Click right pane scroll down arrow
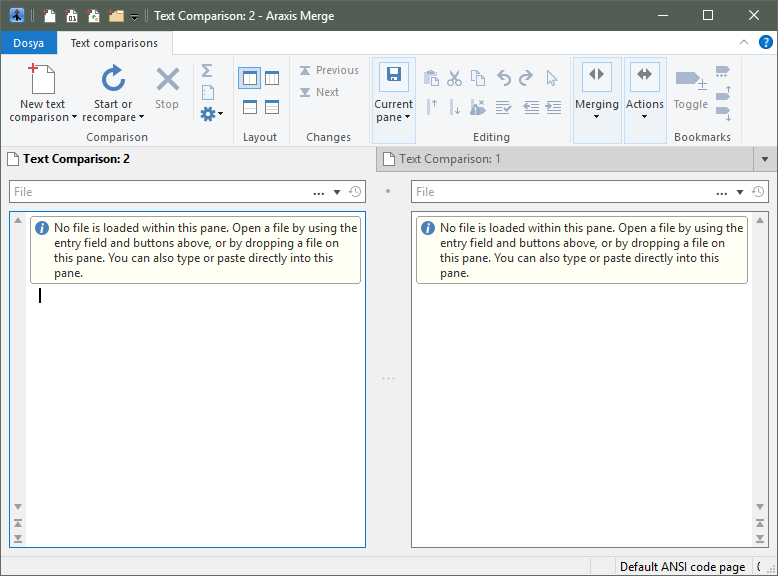This screenshot has height=576, width=778. coord(760,507)
